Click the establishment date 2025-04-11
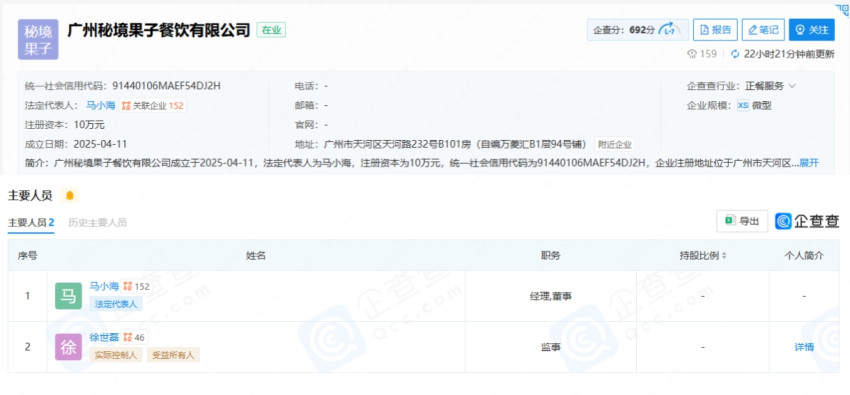The height and width of the screenshot is (395, 850). pyautogui.click(x=100, y=144)
